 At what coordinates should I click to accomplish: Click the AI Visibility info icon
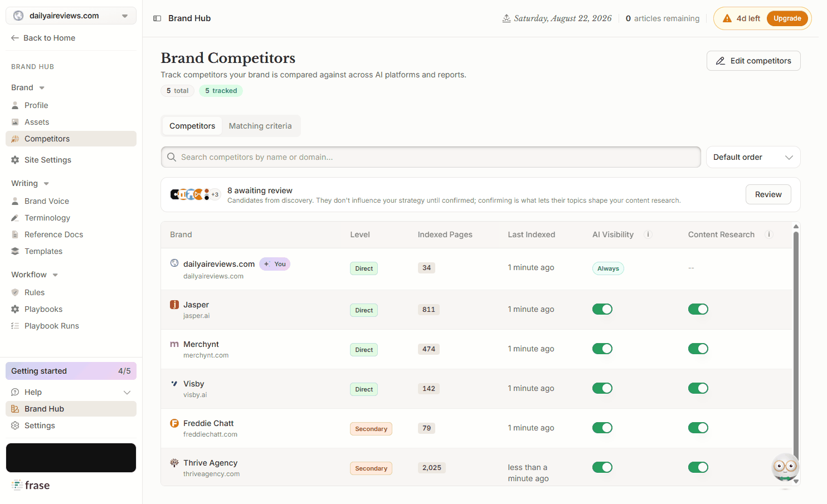tap(648, 234)
